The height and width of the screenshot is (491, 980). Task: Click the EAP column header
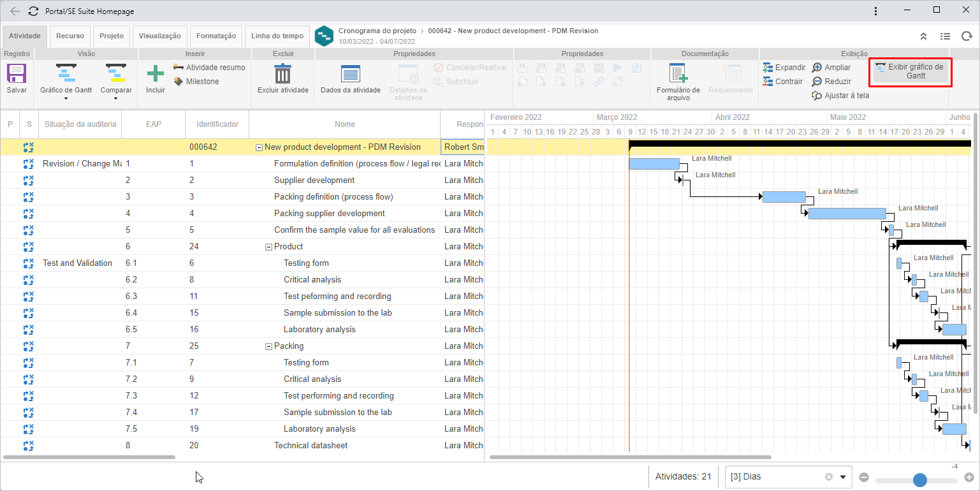[x=154, y=124]
